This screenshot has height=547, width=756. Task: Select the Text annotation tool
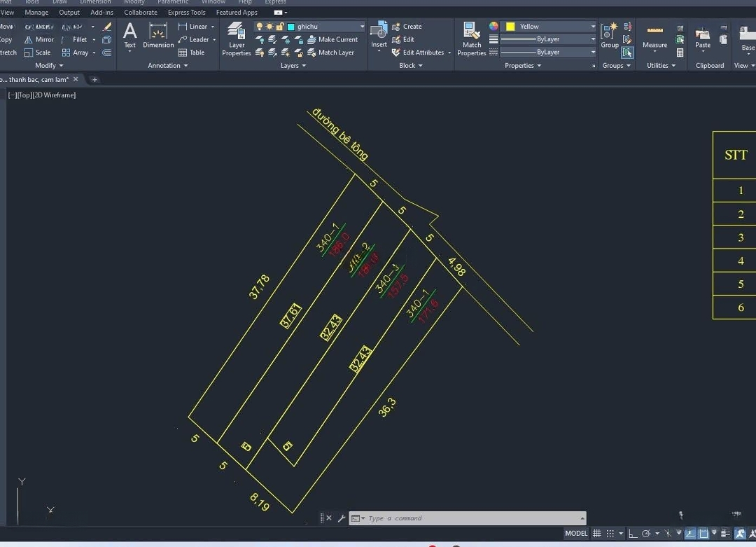coord(129,36)
